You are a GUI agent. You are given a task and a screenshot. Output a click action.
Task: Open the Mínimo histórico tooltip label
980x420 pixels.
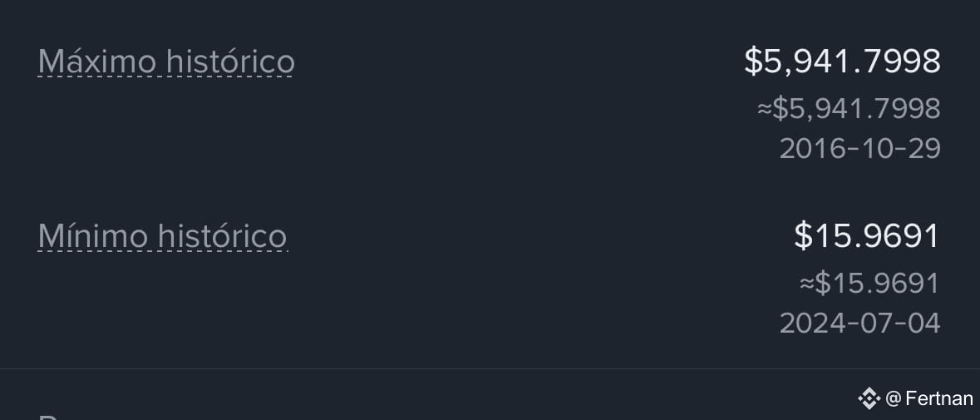162,236
